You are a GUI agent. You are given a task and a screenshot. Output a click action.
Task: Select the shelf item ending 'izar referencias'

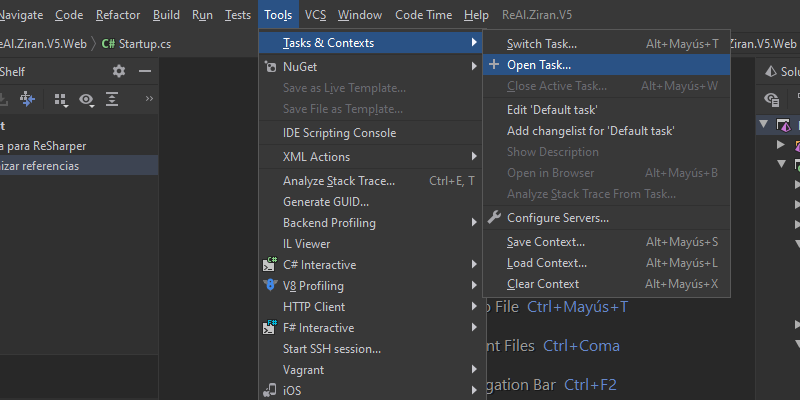pyautogui.click(x=79, y=166)
